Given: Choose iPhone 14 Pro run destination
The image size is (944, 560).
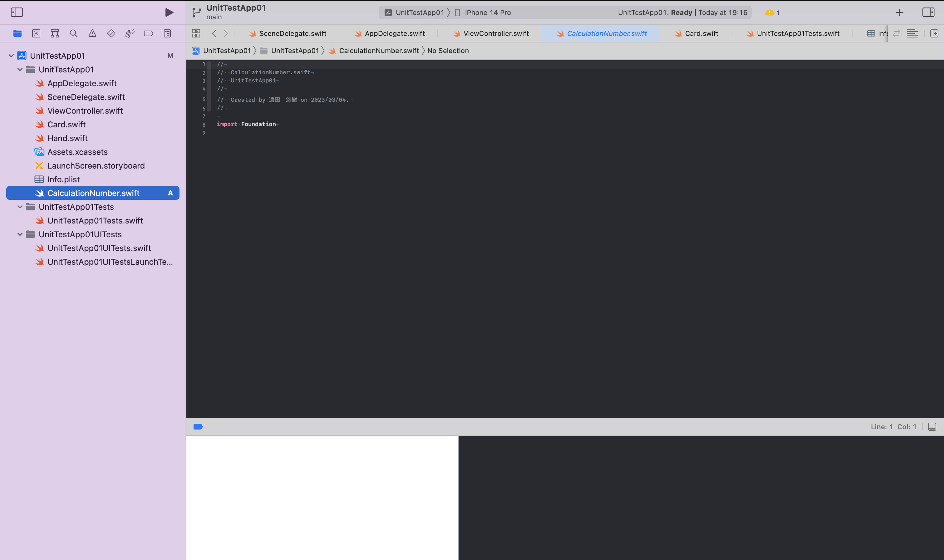Looking at the screenshot, I should point(483,13).
